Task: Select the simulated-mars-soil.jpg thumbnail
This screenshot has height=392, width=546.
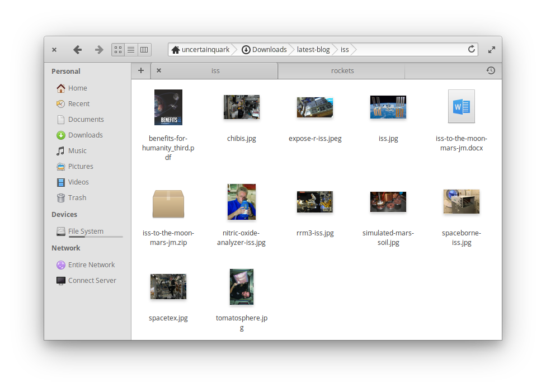Action: (x=388, y=201)
